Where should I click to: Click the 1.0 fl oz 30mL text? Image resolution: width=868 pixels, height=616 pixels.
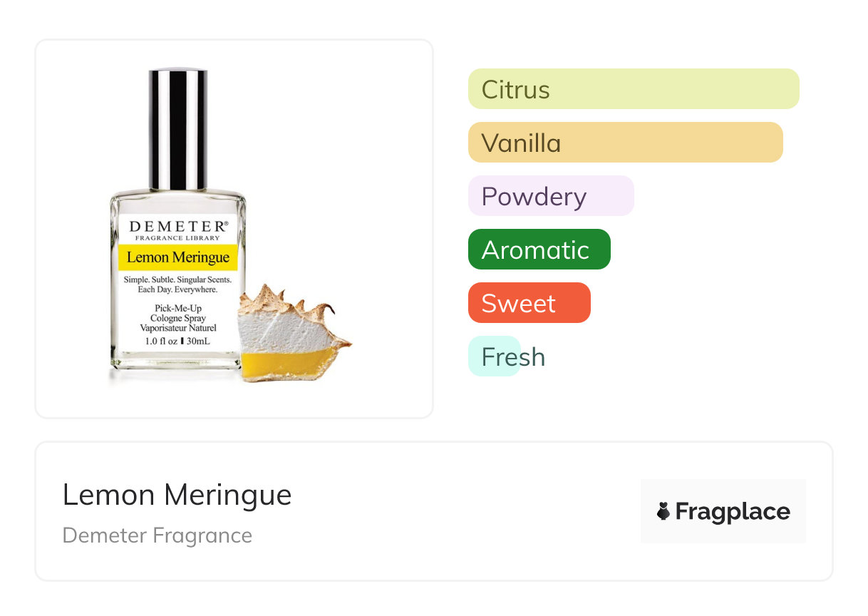(x=178, y=341)
